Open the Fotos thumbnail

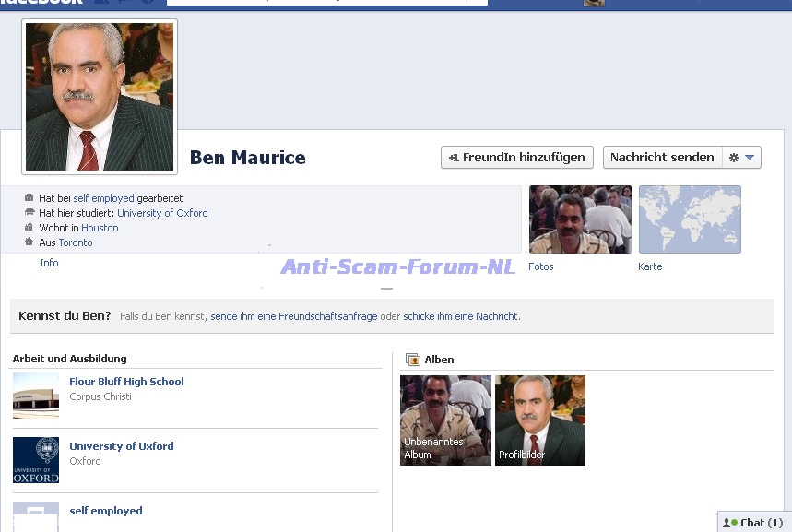pyautogui.click(x=580, y=219)
